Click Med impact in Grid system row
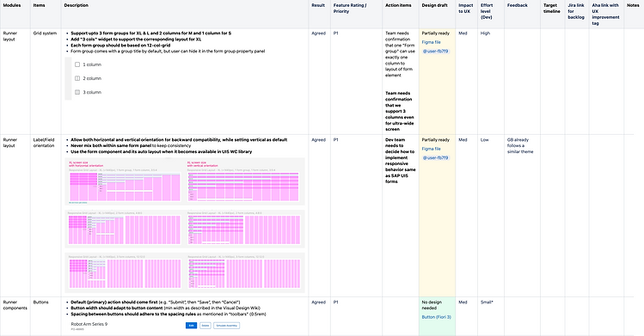 pyautogui.click(x=463, y=34)
